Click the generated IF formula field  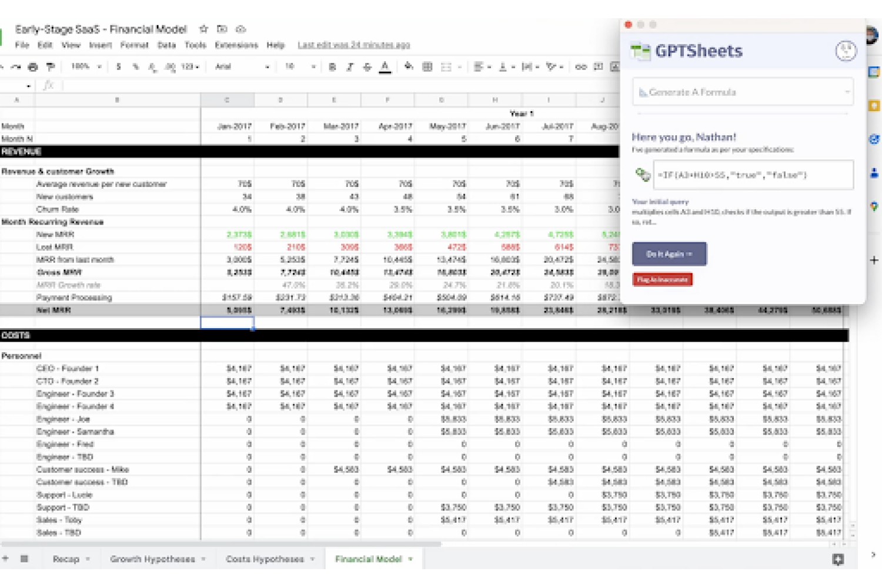click(x=753, y=175)
